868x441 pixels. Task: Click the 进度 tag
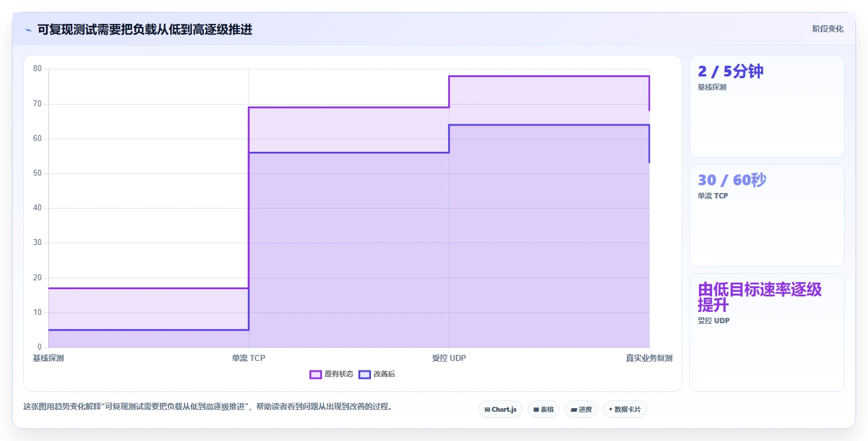coord(581,409)
